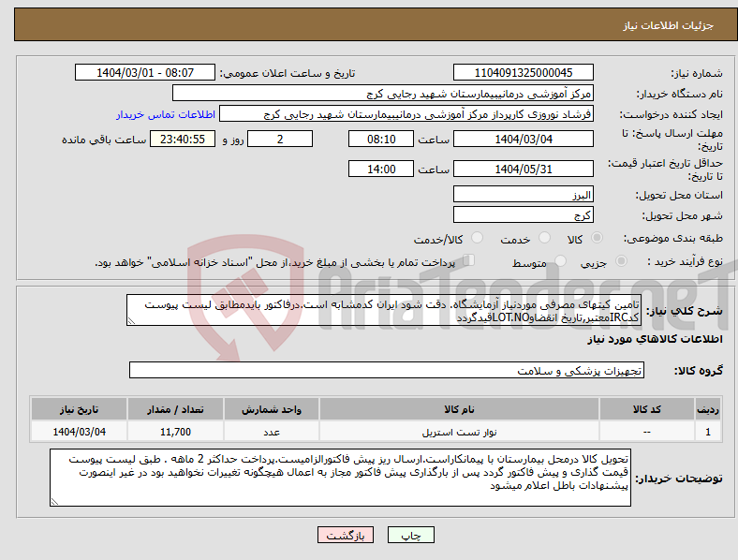Viewport: 738px width, 560px height.
Task: Click the item name نوار تست استریل
Action: 459,432
